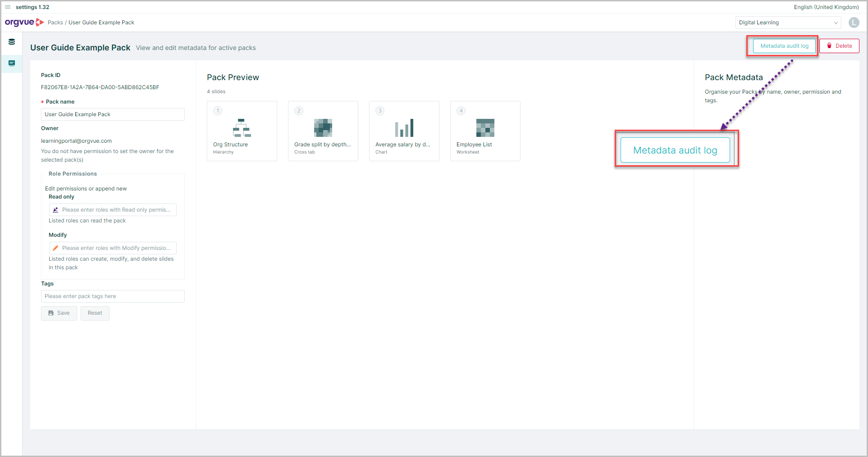The width and height of the screenshot is (868, 457).
Task: Select the Datasets icon in the sidebar
Action: point(11,41)
